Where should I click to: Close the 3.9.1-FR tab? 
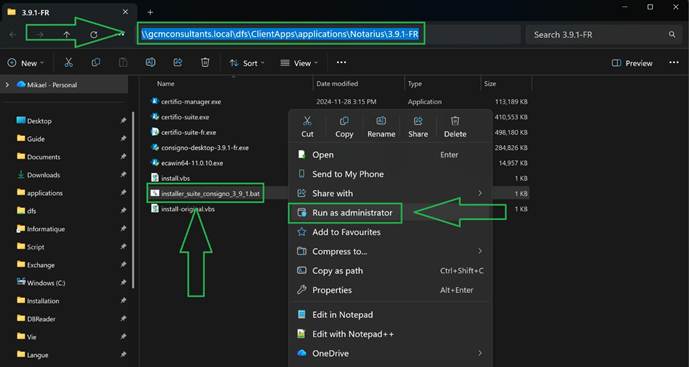(125, 12)
